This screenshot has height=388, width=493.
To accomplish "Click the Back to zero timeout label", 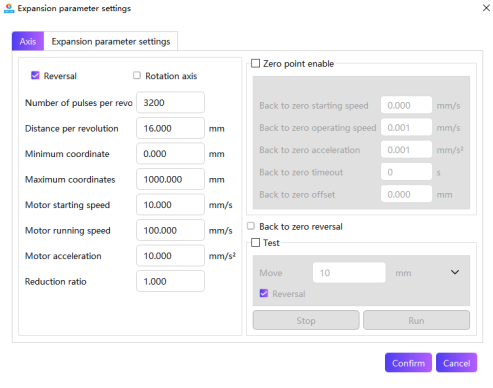I will 301,172.
